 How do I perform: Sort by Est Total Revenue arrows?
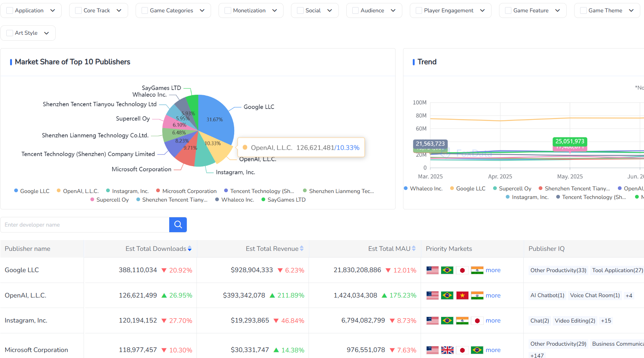click(x=302, y=249)
